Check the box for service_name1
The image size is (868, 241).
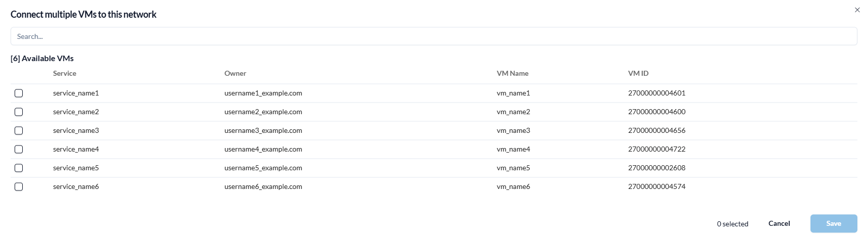coord(19,93)
